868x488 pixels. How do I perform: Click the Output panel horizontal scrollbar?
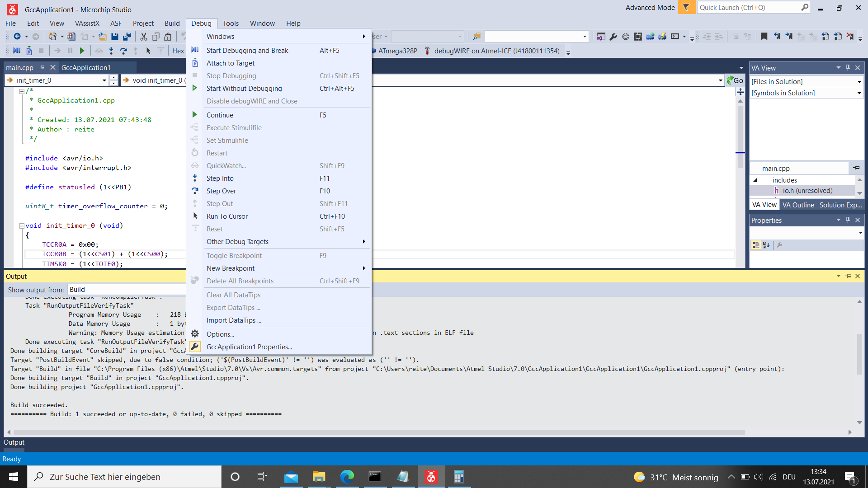[379, 432]
